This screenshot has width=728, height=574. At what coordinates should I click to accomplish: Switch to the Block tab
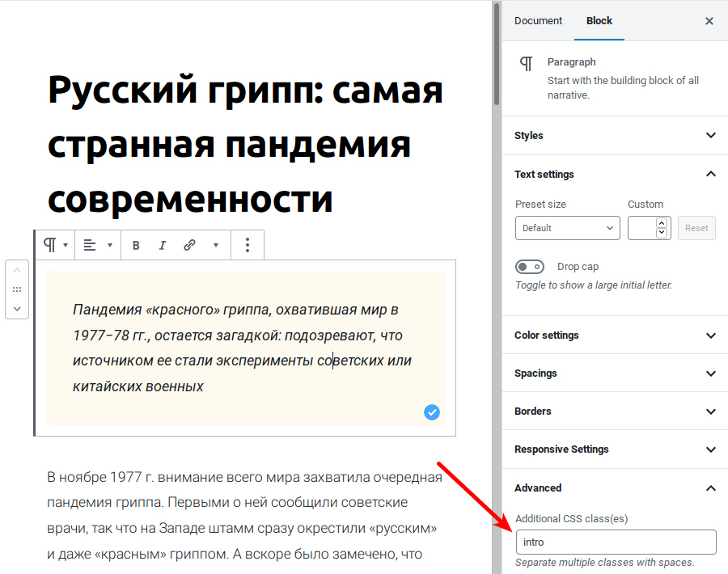[599, 21]
